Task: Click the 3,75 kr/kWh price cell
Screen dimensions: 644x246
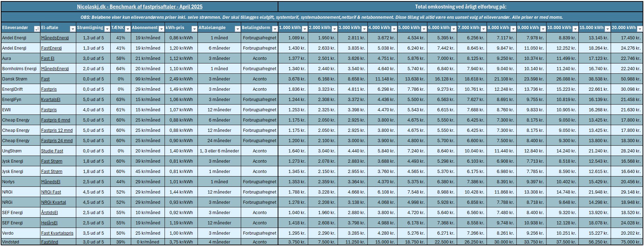Action: click(x=181, y=242)
